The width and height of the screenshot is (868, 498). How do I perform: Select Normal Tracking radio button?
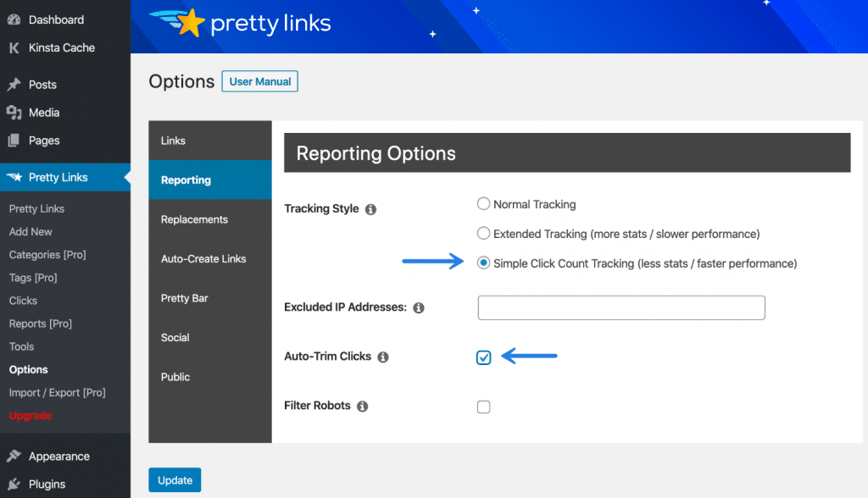(x=483, y=203)
